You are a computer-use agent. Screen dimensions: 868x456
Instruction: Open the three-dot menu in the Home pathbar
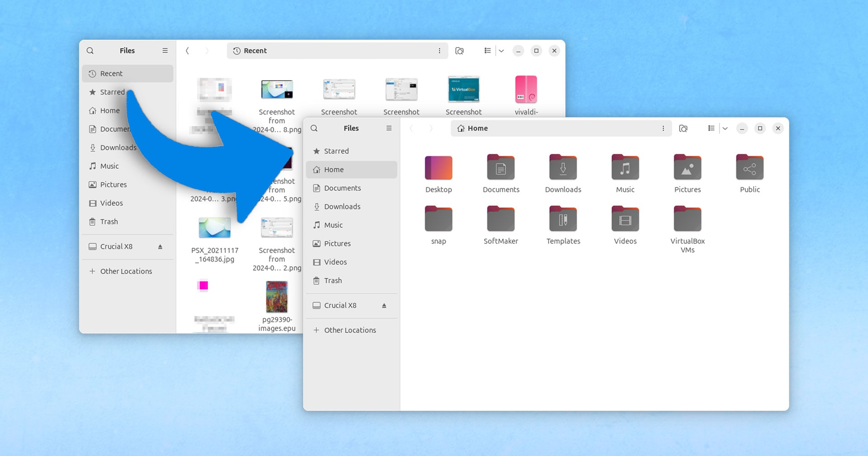point(663,128)
